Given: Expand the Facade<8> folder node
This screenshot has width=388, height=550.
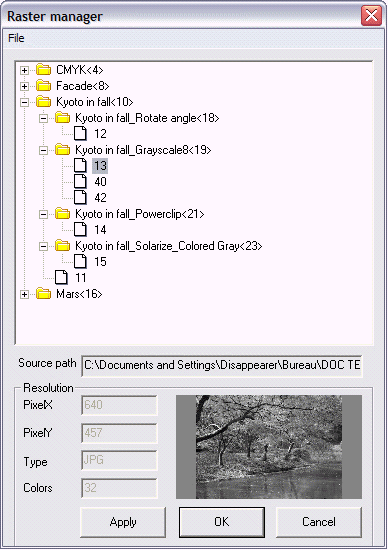Looking at the screenshot, I should pyautogui.click(x=24, y=86).
